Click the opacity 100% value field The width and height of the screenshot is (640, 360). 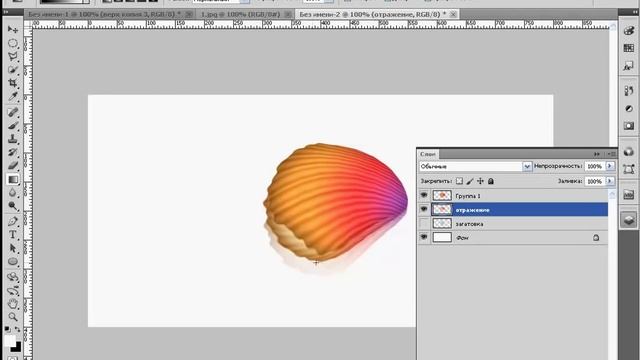point(595,166)
